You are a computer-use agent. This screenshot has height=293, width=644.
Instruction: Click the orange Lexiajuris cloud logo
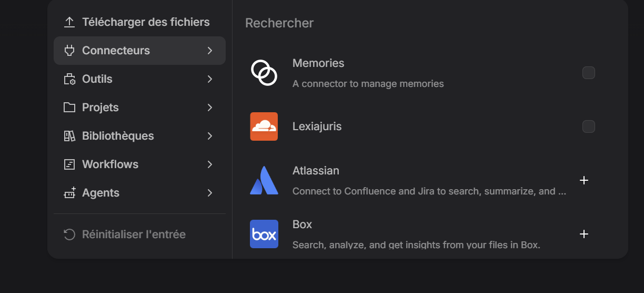(264, 126)
